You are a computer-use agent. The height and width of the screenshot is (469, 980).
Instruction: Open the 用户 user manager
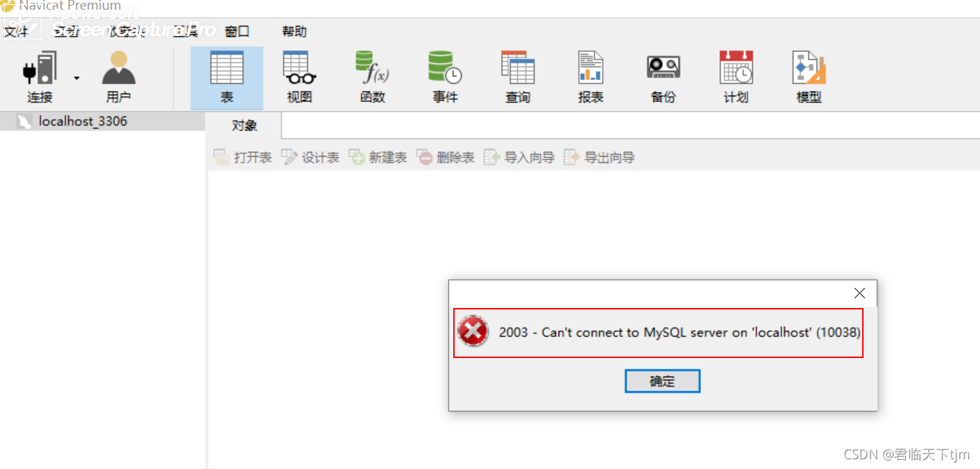[x=119, y=78]
